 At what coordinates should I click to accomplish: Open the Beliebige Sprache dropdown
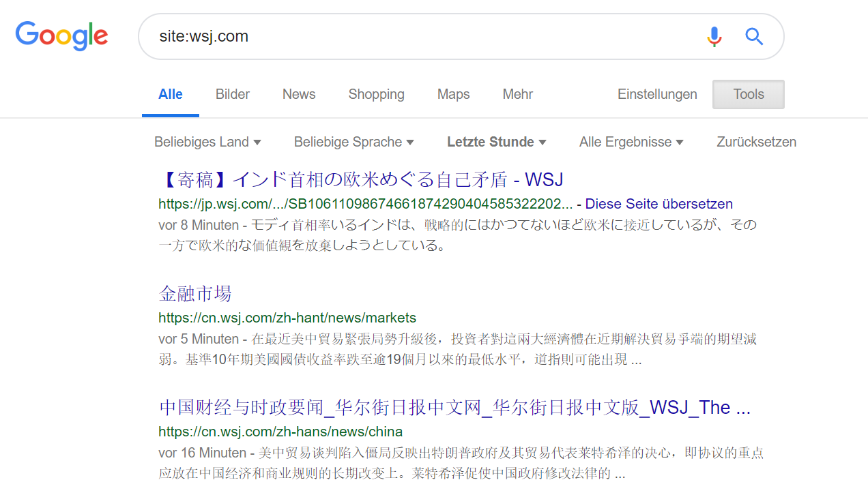353,142
